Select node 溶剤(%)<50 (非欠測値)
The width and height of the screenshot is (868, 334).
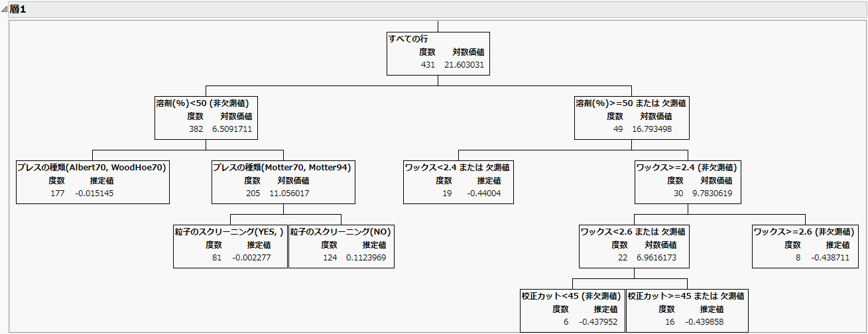click(202, 103)
